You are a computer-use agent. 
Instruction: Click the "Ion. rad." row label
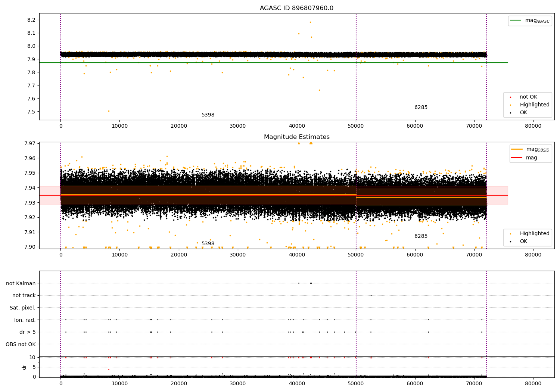pos(25,320)
